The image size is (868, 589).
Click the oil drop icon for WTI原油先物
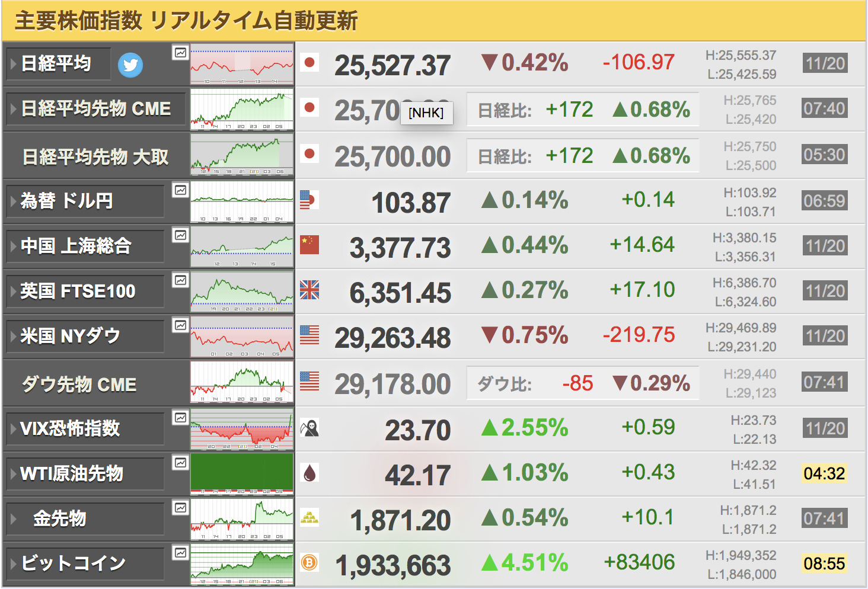click(309, 472)
